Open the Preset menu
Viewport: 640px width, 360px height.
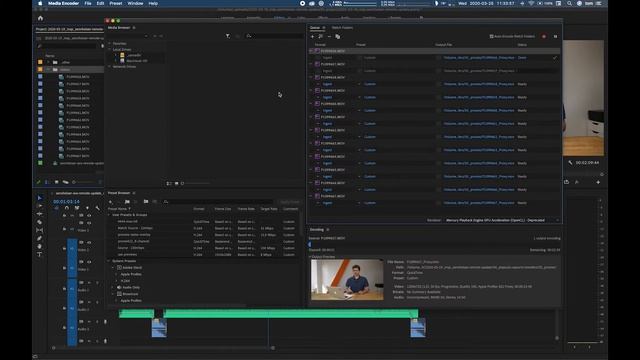click(116, 3)
